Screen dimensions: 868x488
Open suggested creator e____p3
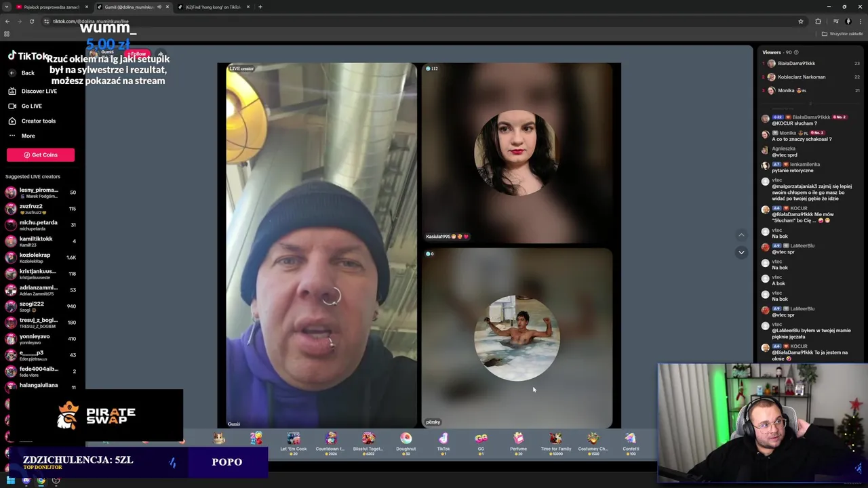(41, 355)
